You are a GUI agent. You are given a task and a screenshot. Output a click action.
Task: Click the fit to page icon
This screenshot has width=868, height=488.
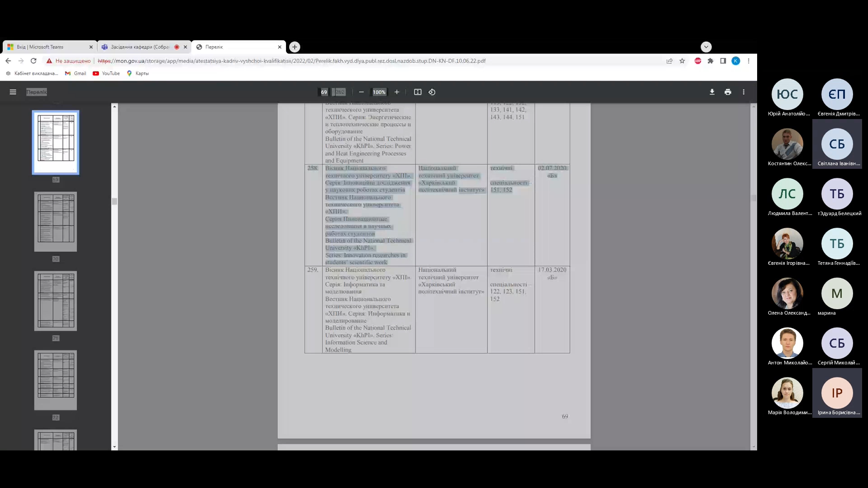coord(418,92)
